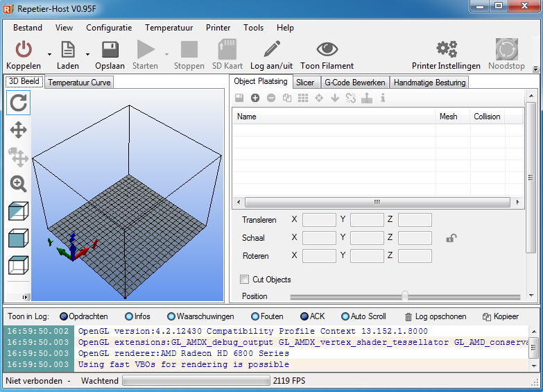Select the move object tool
543x392 pixels.
coord(18,157)
